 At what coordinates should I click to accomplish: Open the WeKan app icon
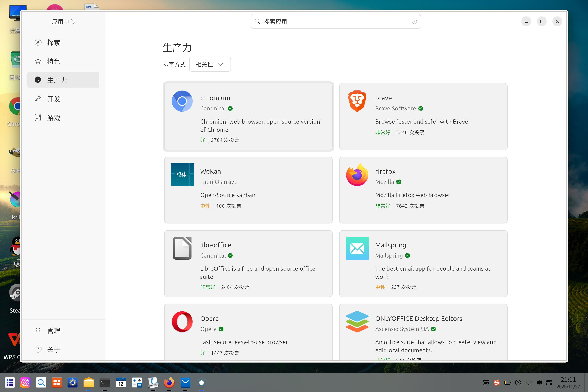[x=182, y=175]
